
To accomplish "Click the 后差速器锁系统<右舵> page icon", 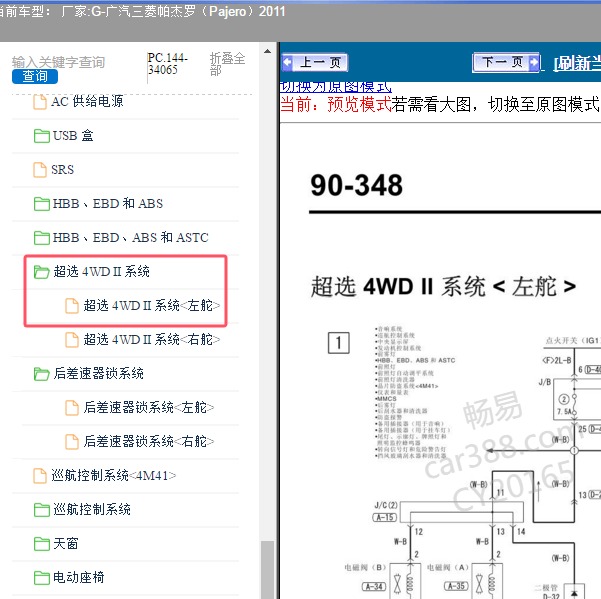I will click(72, 441).
